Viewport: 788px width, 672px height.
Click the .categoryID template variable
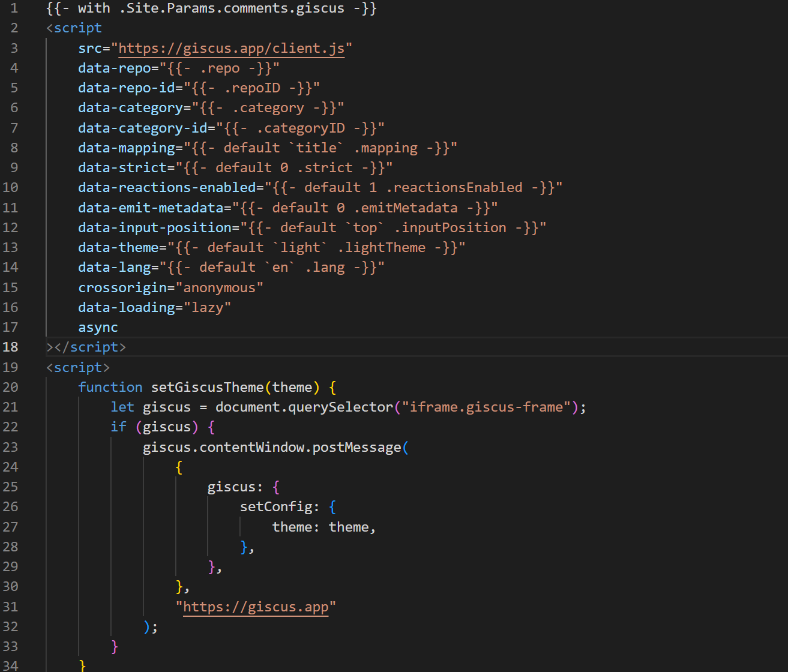300,128
